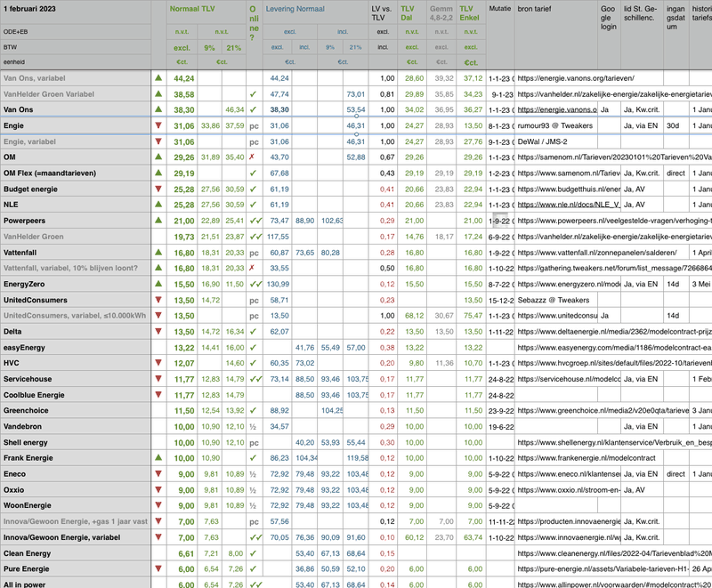Click the green up triangle in Van Ons, variabel row

tap(158, 77)
